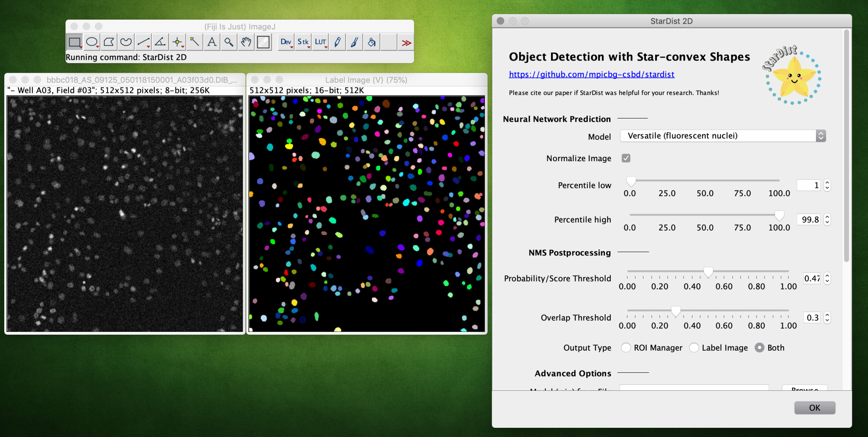
Task: Expand more tools double-arrow menu
Action: point(406,43)
